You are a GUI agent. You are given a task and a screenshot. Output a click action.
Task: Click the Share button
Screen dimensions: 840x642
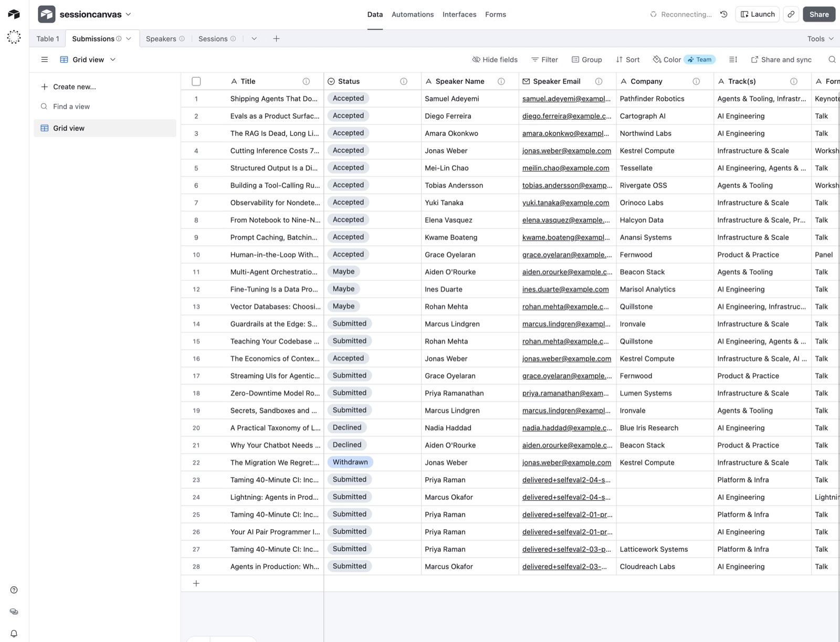click(819, 14)
